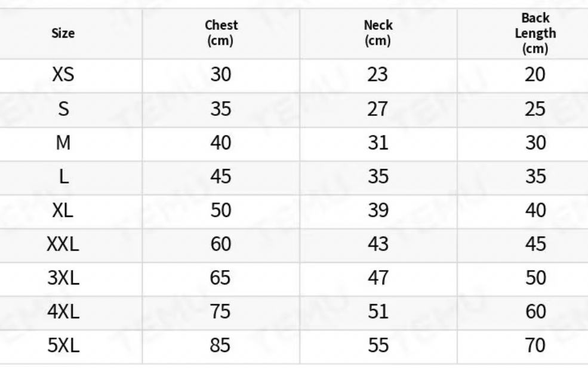The image size is (588, 368).
Task: Select the XXL size row label
Action: (63, 244)
